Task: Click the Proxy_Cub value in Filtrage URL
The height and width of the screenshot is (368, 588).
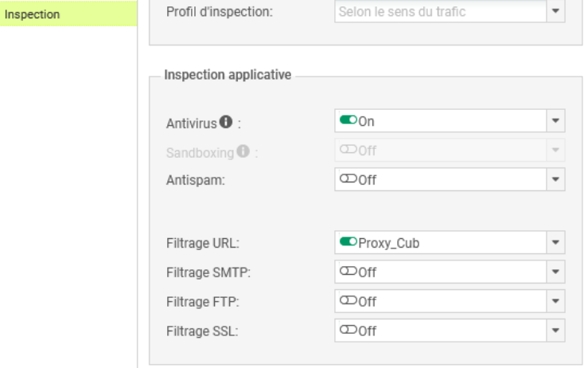Action: coord(390,243)
